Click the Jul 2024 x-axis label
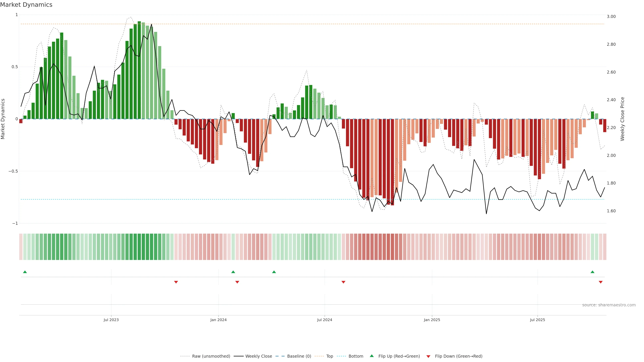Image resolution: width=644 pixels, height=362 pixels. pos(325,320)
